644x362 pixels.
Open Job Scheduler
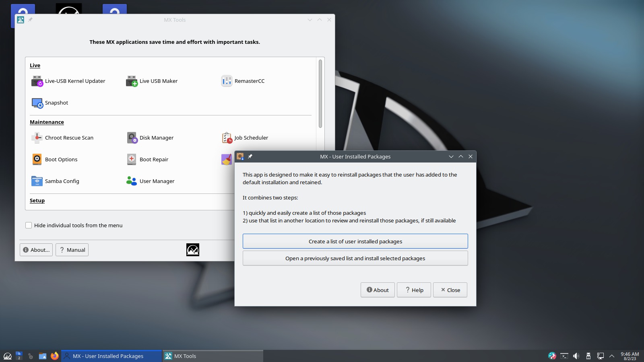pos(245,138)
